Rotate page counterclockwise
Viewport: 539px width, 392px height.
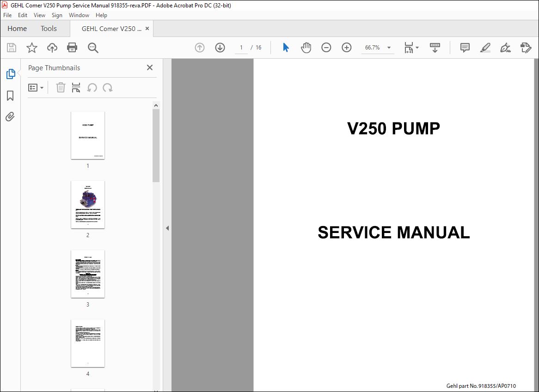(x=92, y=88)
